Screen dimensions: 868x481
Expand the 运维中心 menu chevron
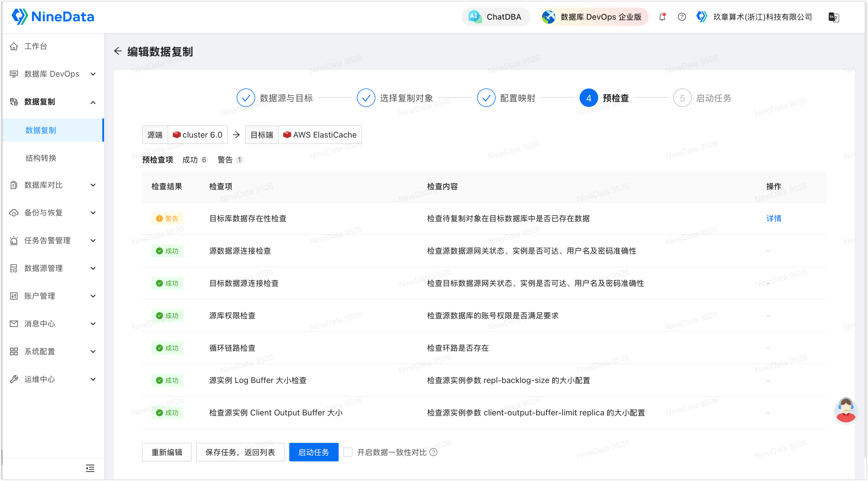pos(93,379)
